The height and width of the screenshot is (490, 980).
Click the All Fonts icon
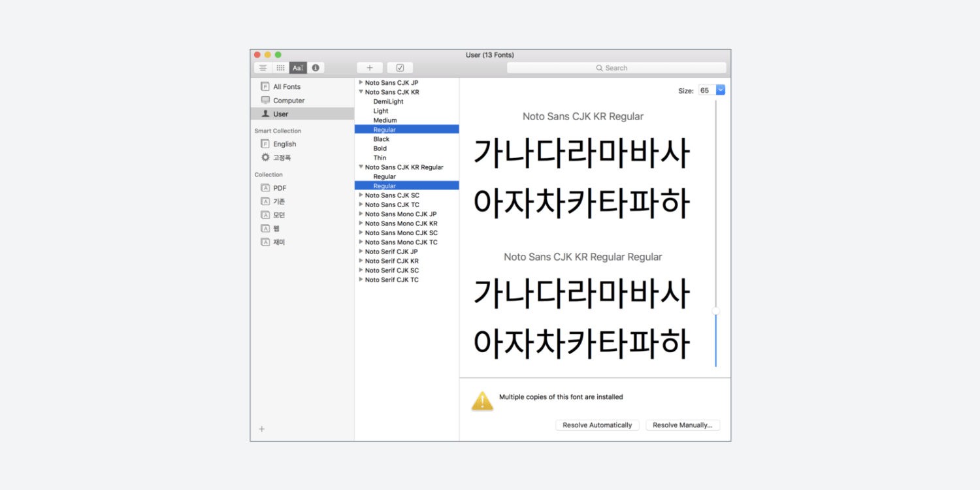pos(265,86)
